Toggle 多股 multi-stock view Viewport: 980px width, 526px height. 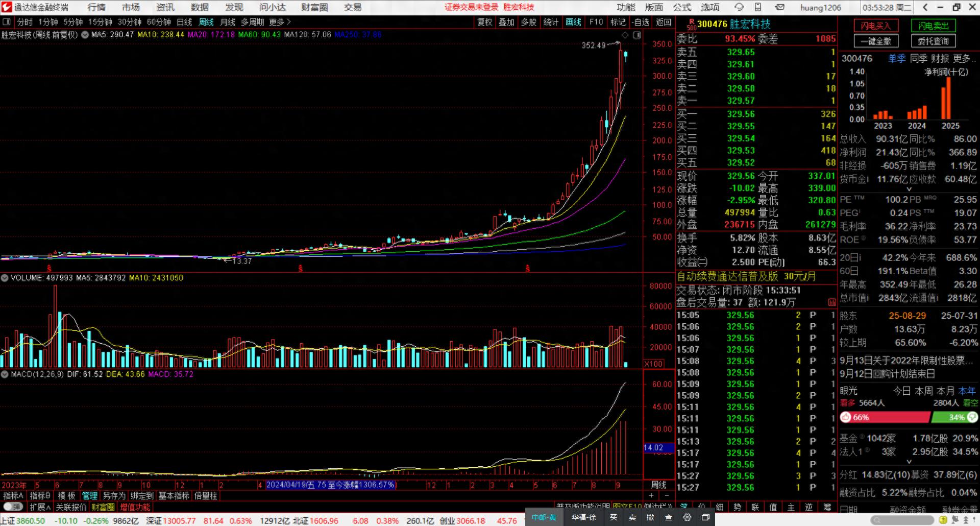(529, 22)
